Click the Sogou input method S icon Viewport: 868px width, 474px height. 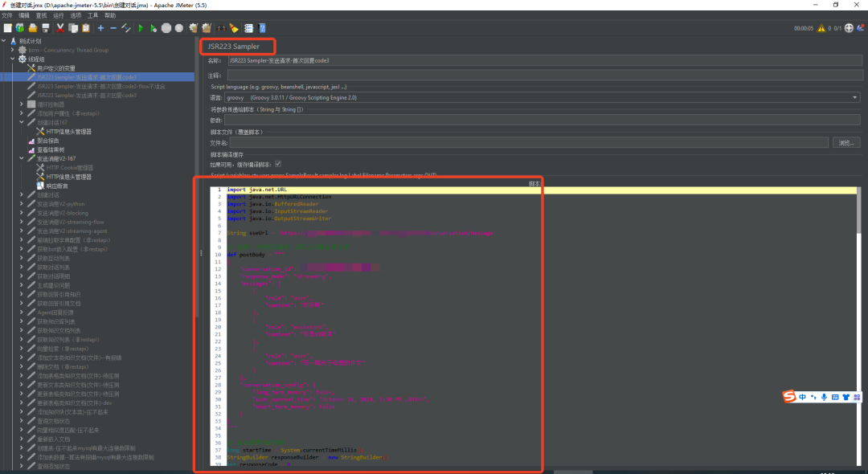click(x=789, y=396)
